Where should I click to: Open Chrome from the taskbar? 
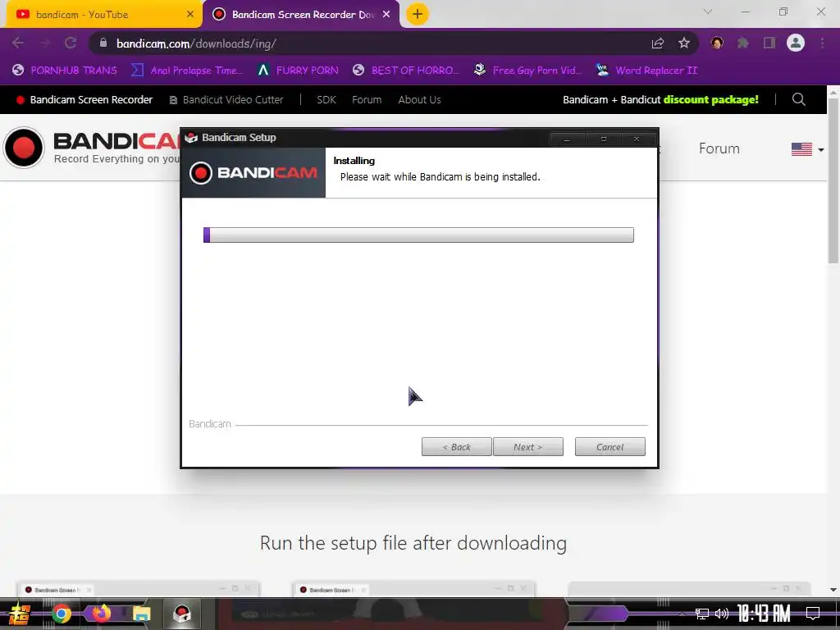coord(61,614)
